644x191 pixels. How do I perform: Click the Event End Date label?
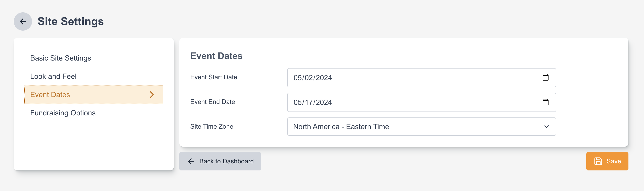pyautogui.click(x=212, y=102)
